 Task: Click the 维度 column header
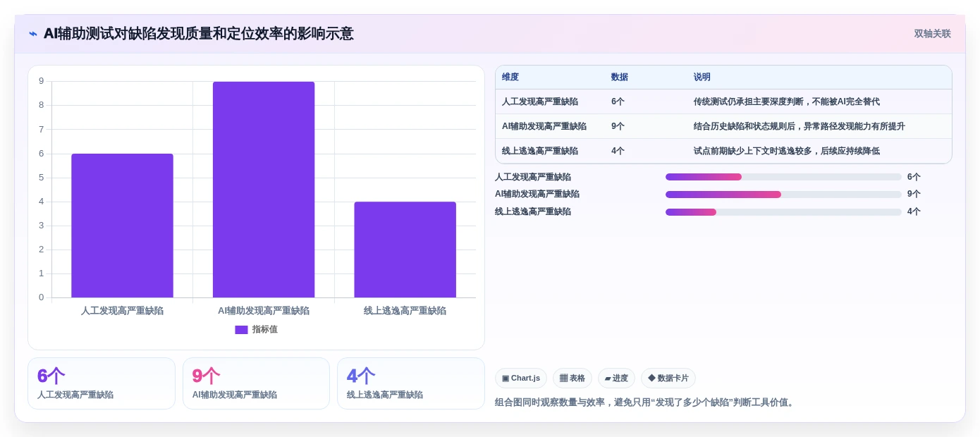pyautogui.click(x=510, y=77)
